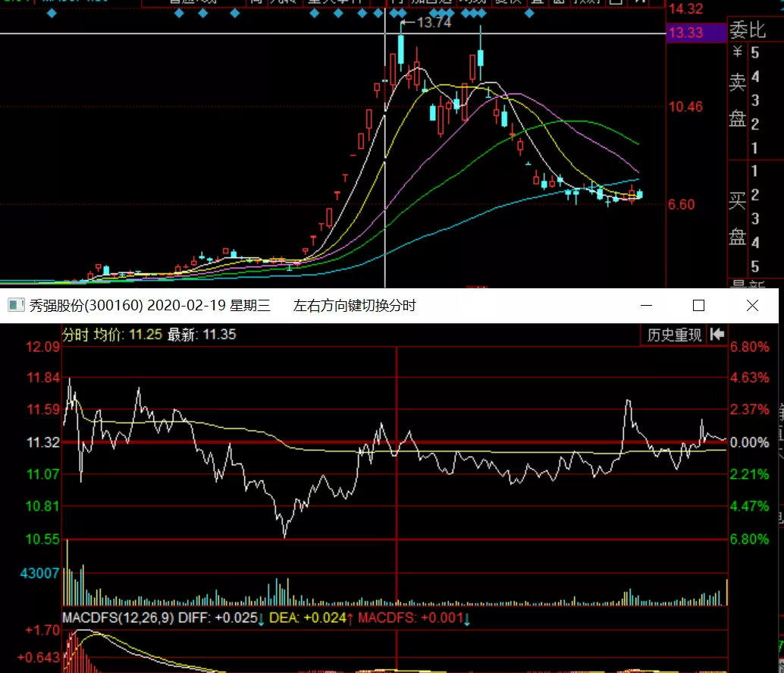Click the +1.70 MACD axis label
This screenshot has height=673, width=784.
pyautogui.click(x=42, y=631)
